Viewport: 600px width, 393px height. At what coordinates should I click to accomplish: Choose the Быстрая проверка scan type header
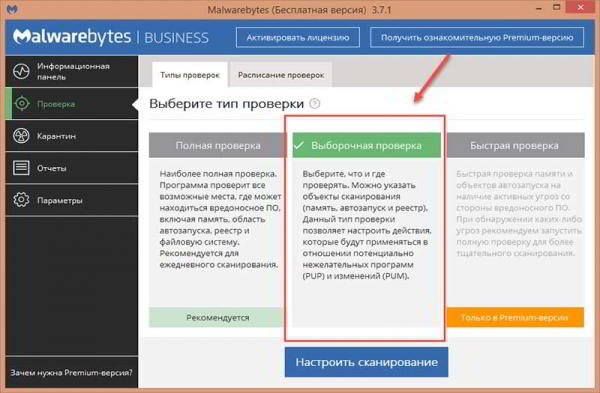(515, 145)
